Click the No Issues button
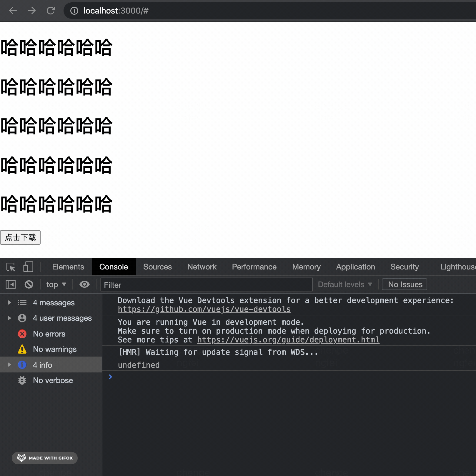 [405, 284]
